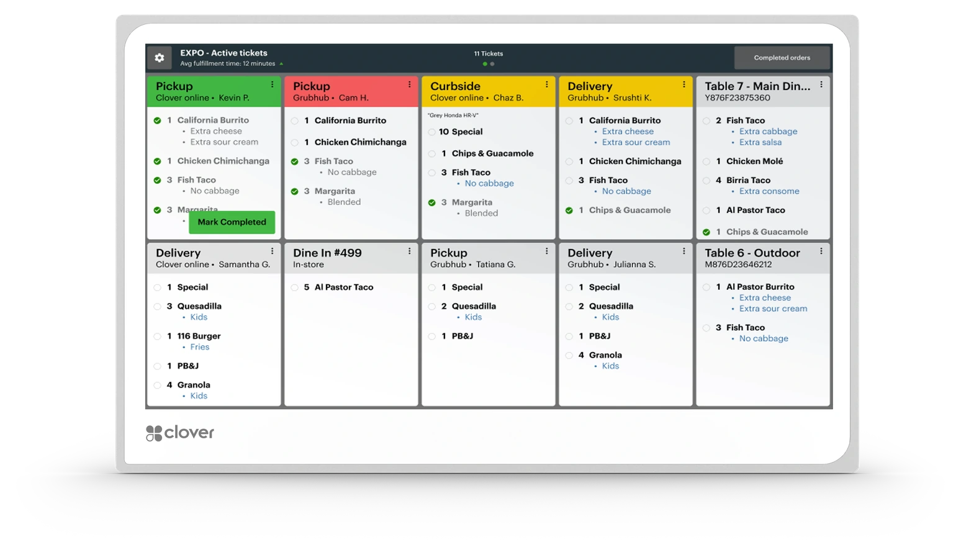Select the first tickets page dot

(485, 64)
